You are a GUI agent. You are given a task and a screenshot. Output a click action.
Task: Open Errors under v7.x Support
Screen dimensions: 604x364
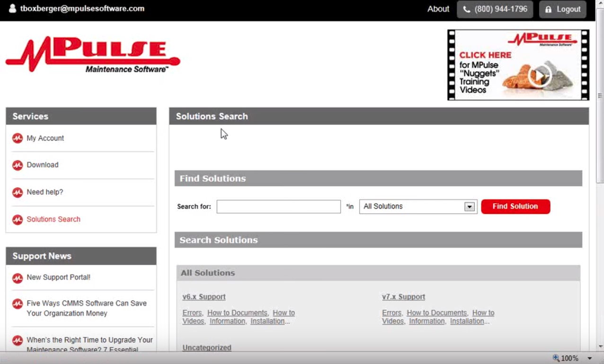click(x=392, y=313)
